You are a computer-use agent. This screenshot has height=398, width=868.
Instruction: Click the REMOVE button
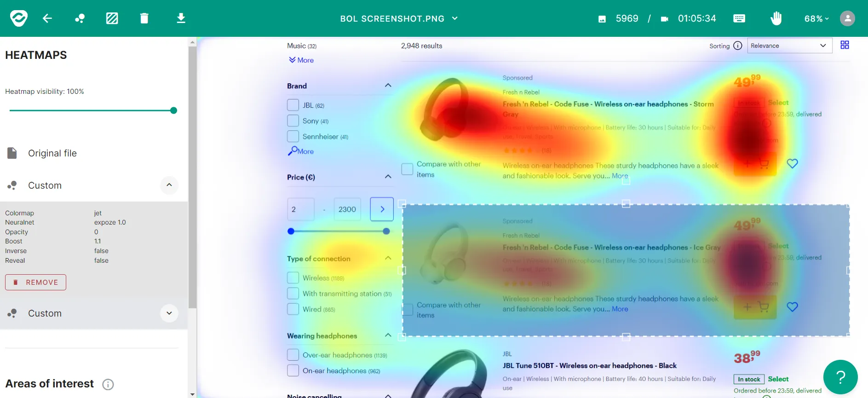pyautogui.click(x=35, y=282)
